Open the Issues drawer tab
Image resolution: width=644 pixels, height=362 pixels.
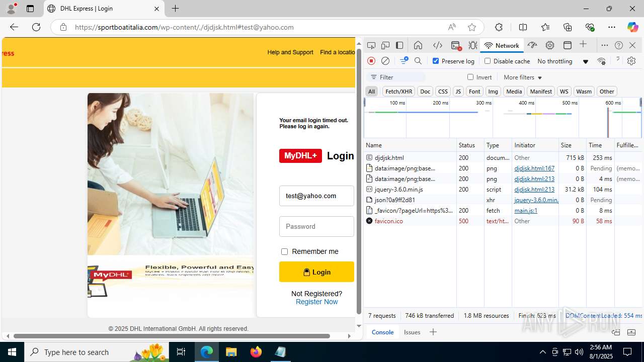412,332
